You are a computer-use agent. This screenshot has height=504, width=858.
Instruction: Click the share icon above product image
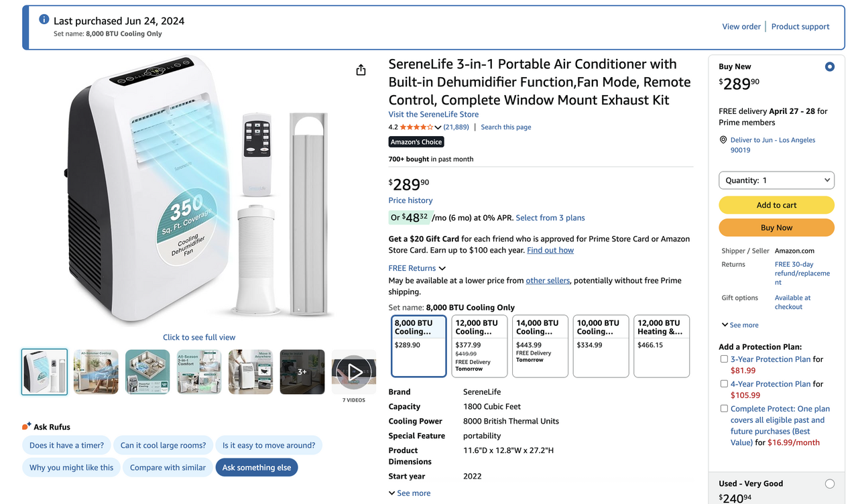tap(361, 70)
